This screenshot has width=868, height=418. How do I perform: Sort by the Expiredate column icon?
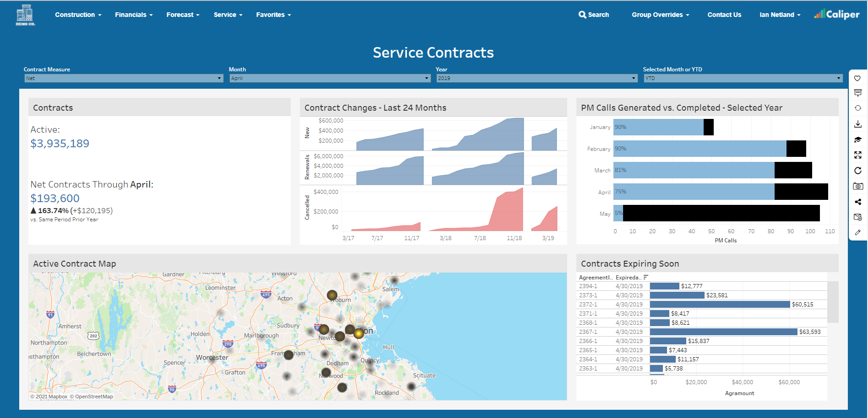(x=646, y=277)
